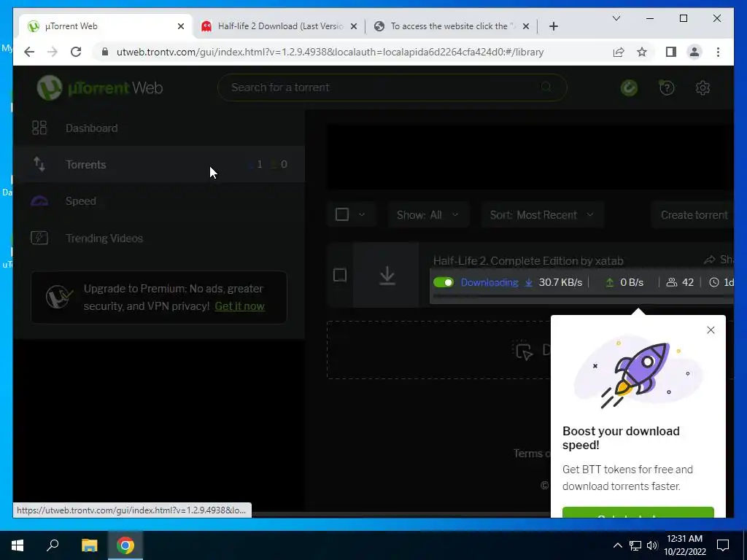Image resolution: width=747 pixels, height=560 pixels.
Task: Click the Create torrent button
Action: [x=694, y=215]
